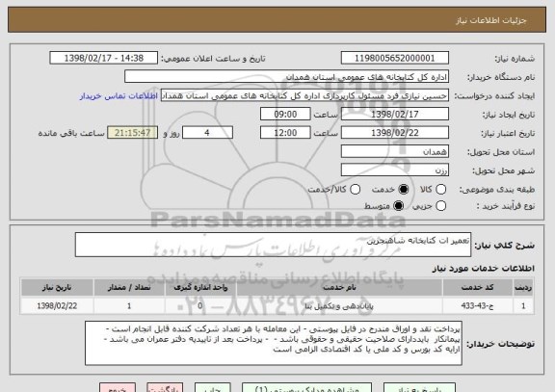Click the creation date field 1398/02/17
The image size is (555, 392).
point(395,115)
